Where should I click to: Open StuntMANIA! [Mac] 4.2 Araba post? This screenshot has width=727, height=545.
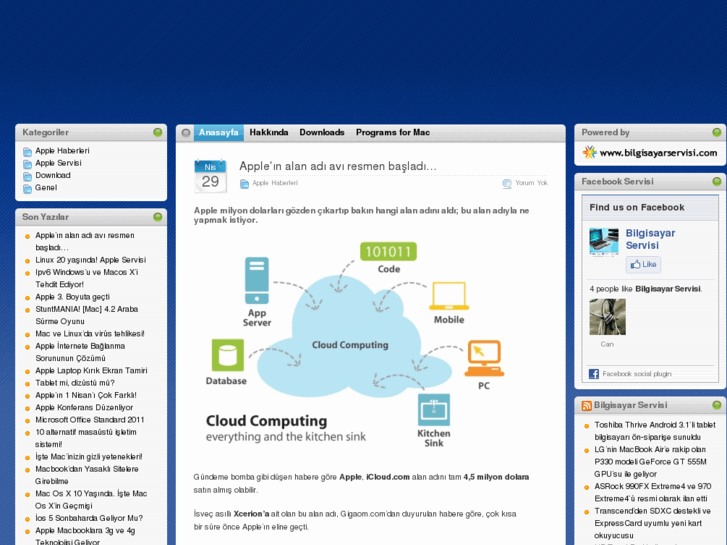[x=87, y=315]
